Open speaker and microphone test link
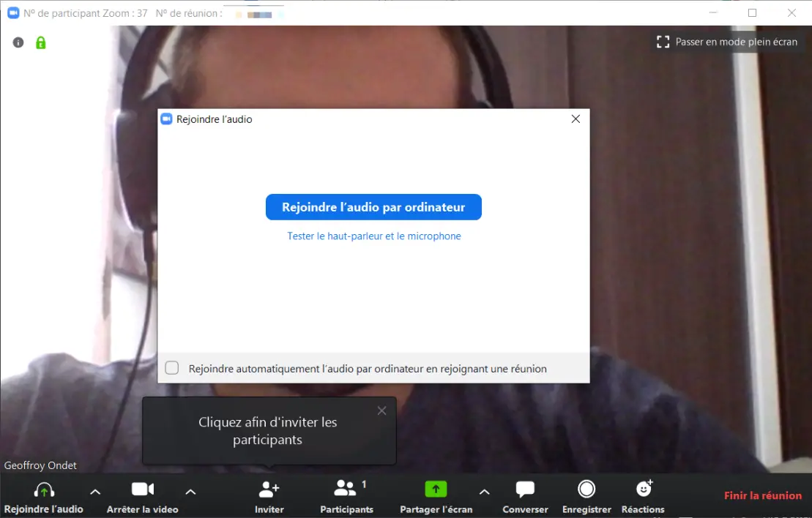Viewport: 812px width, 518px height. click(373, 236)
